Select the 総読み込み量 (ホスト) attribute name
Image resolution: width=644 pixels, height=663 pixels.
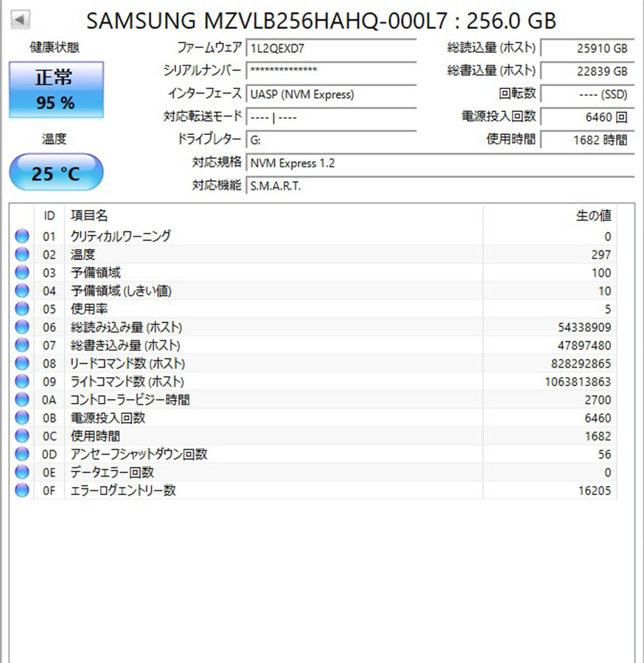pyautogui.click(x=127, y=327)
